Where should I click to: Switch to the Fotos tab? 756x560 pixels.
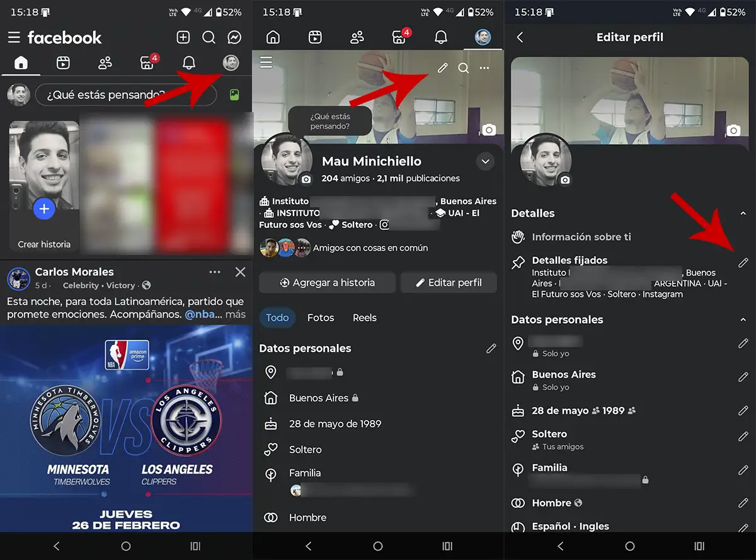pos(321,317)
